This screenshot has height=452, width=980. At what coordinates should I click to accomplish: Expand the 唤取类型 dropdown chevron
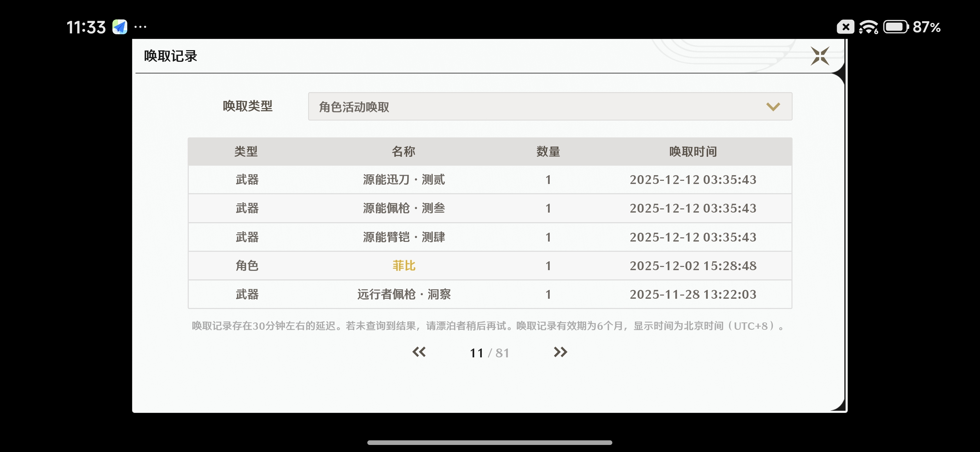(773, 107)
